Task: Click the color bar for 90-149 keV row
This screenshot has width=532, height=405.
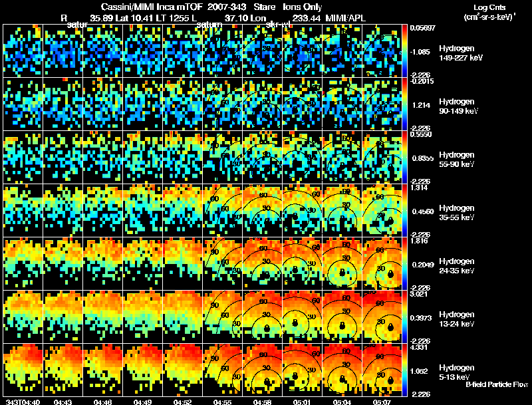Action: click(404, 104)
